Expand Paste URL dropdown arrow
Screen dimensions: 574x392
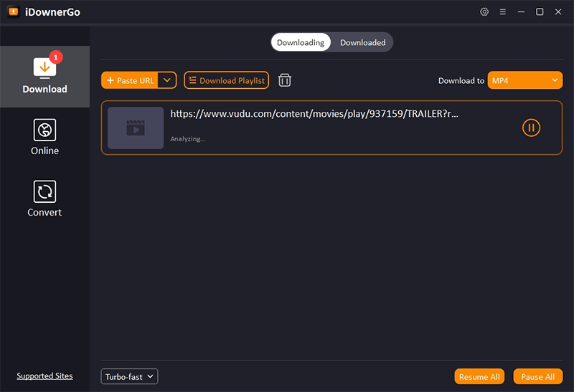[x=167, y=80]
